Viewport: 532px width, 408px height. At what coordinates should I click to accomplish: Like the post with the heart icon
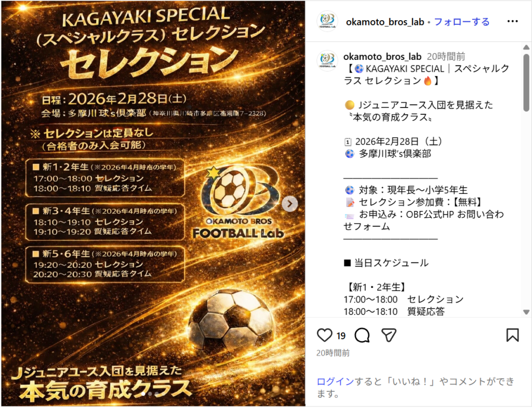[324, 335]
